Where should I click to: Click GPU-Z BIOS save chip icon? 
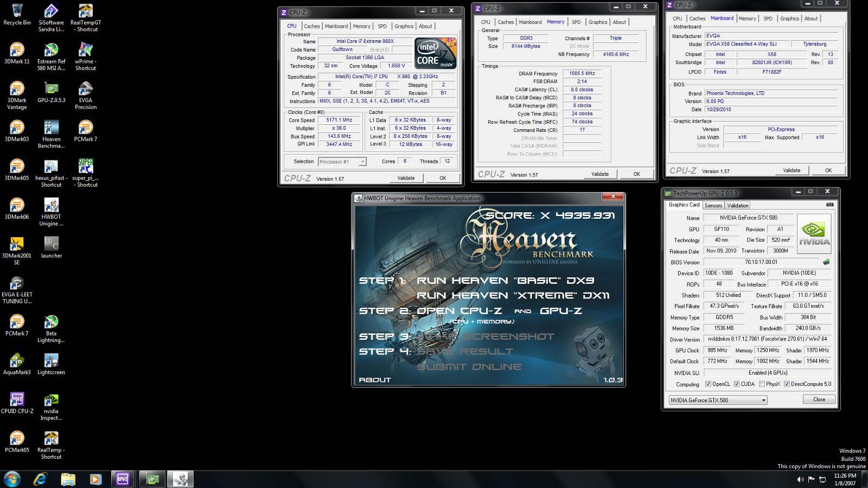point(826,262)
